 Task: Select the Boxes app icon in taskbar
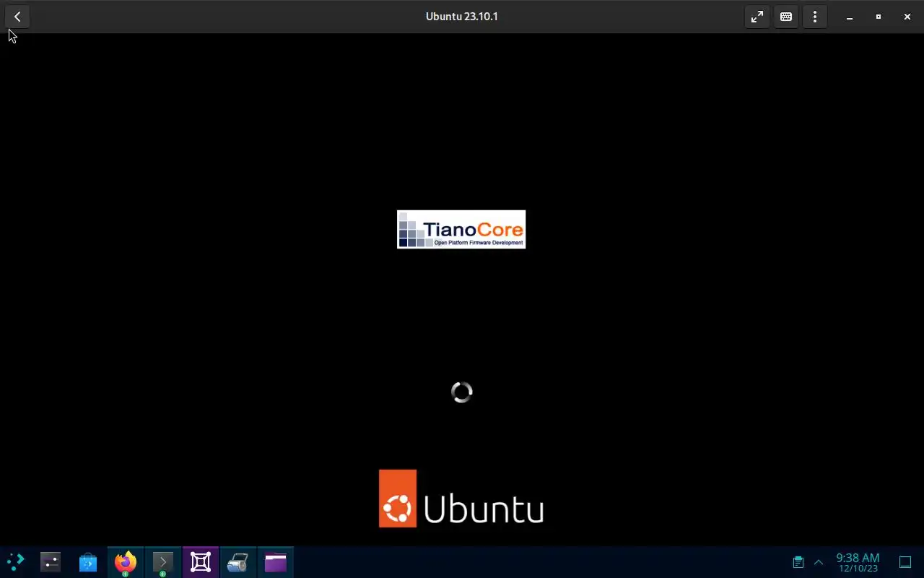(201, 562)
